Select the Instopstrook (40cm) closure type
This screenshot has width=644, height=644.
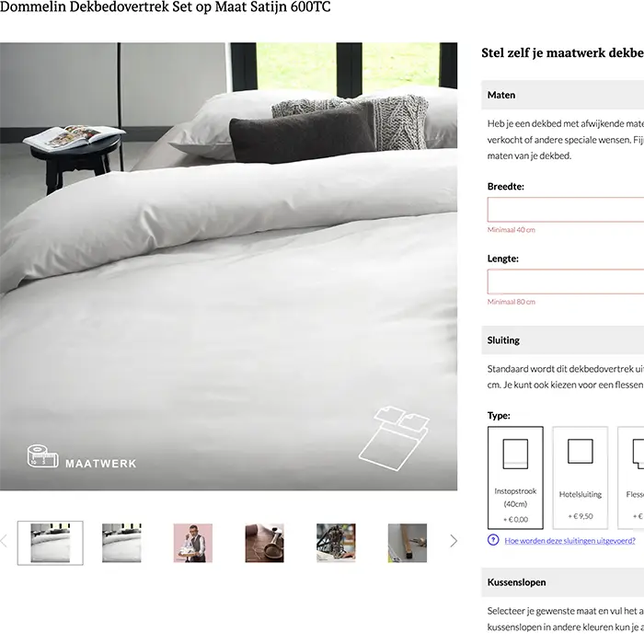[515, 477]
